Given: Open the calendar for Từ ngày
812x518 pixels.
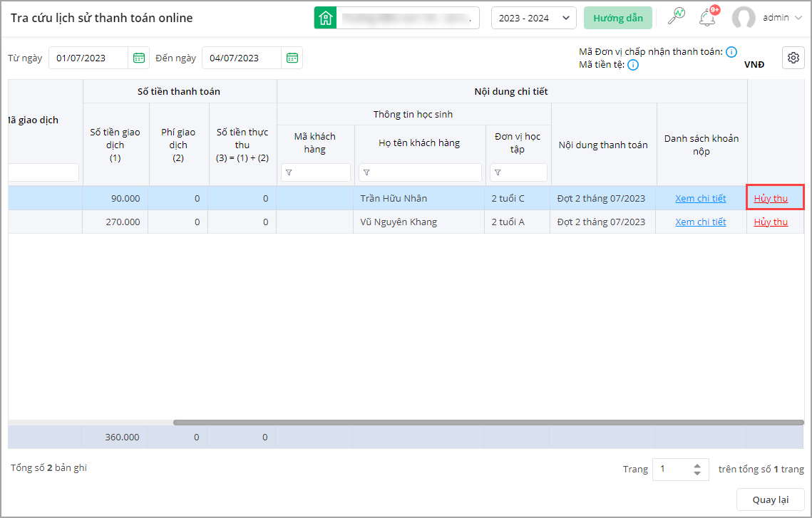Looking at the screenshot, I should (139, 58).
